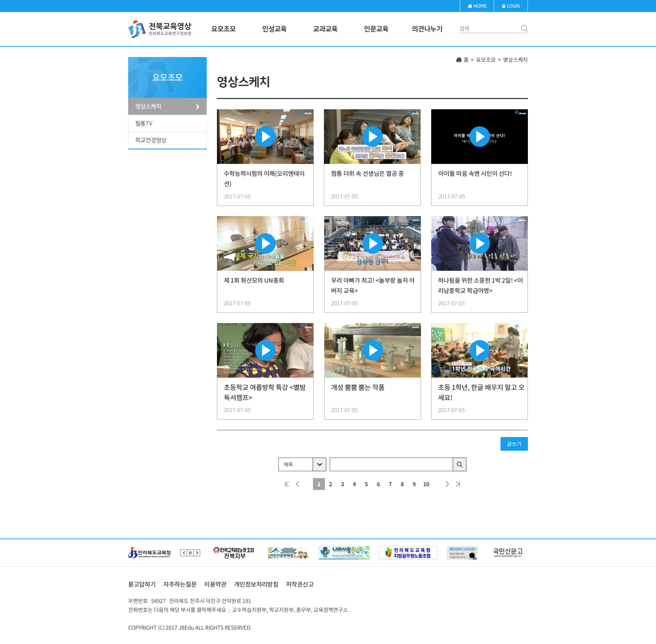Focus the 검색 header search field
Viewport: 656px width, 644px height.
coord(489,29)
